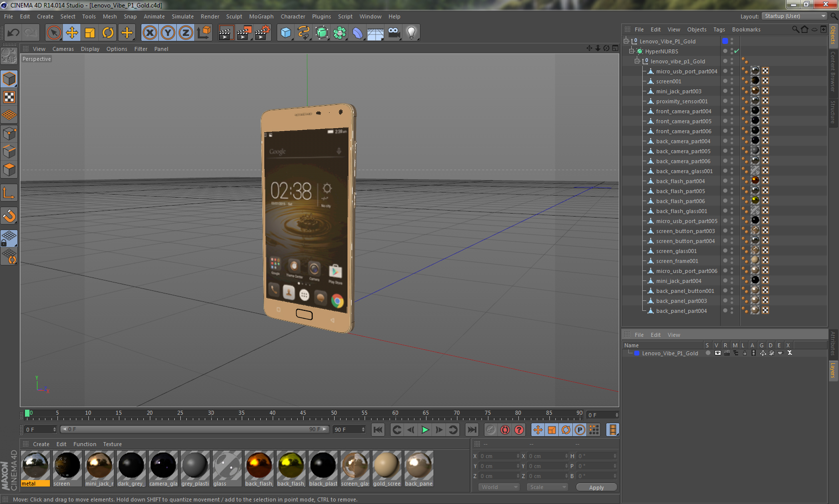Enable Polygons mode
Image resolution: width=839 pixels, height=504 pixels.
click(9, 170)
